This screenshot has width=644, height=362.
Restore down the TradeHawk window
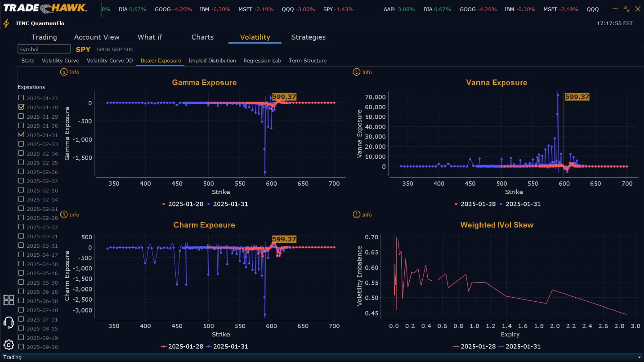pyautogui.click(x=626, y=9)
